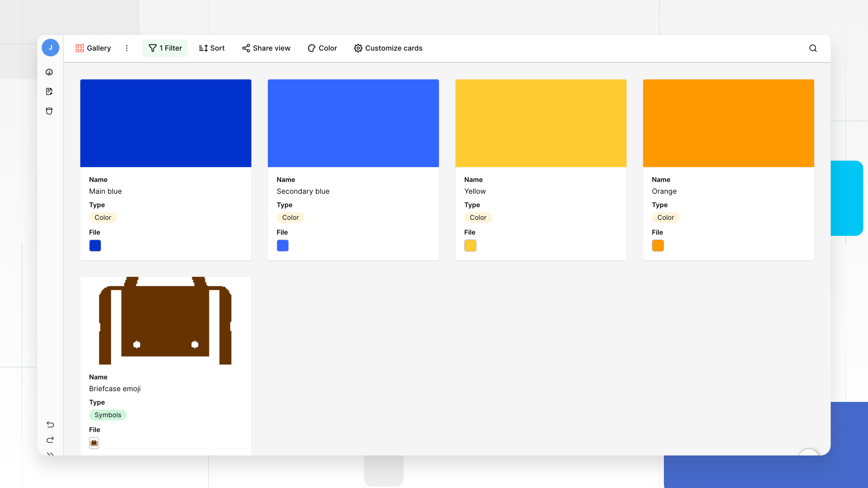The image size is (868, 488).
Task: Switch to the Gallery view tab
Action: (93, 48)
